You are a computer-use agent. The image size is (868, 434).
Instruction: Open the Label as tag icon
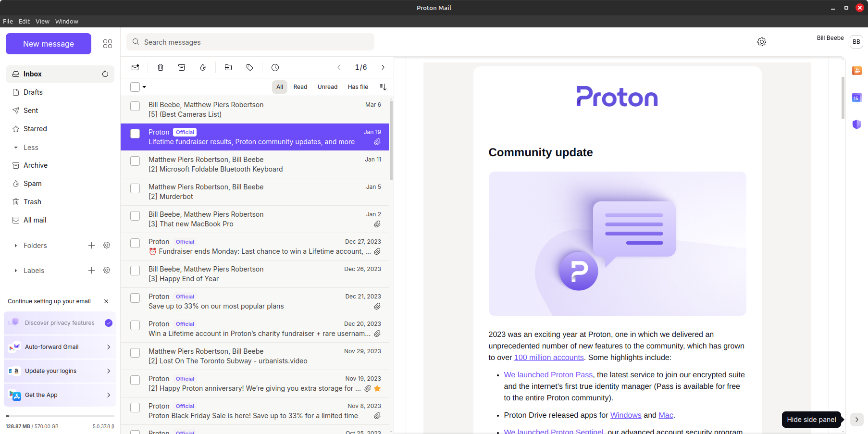[x=249, y=67]
